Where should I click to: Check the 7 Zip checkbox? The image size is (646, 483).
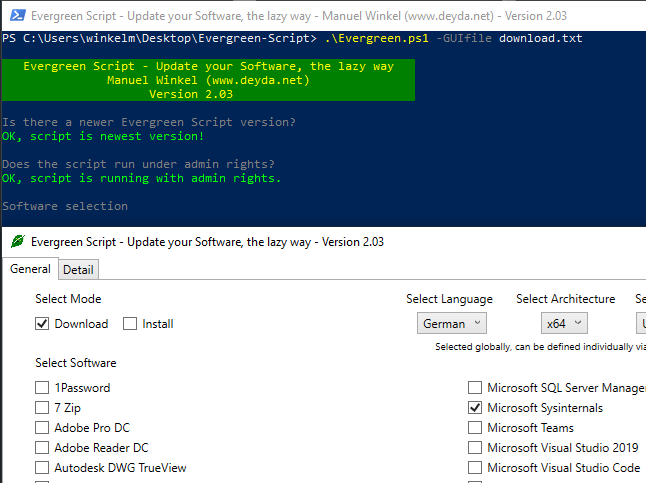[42, 408]
